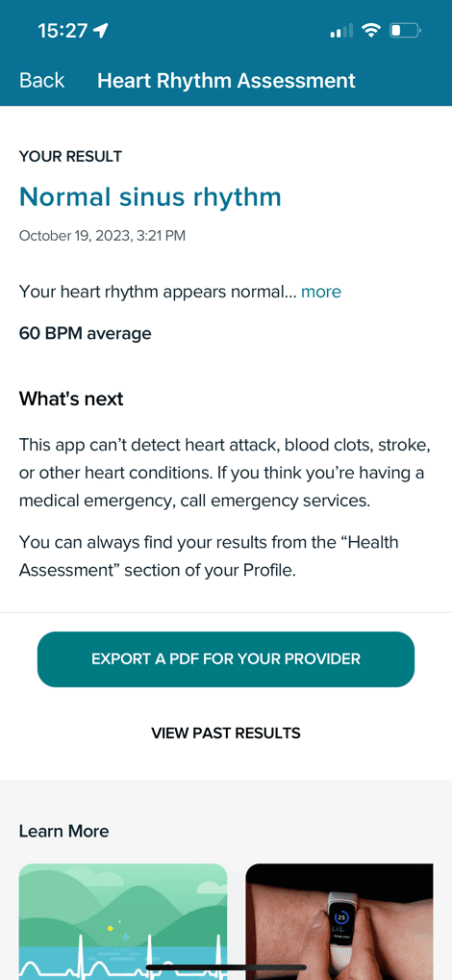Screen dimensions: 452x980
Task: Tap the battery icon in status bar
Action: (x=406, y=30)
